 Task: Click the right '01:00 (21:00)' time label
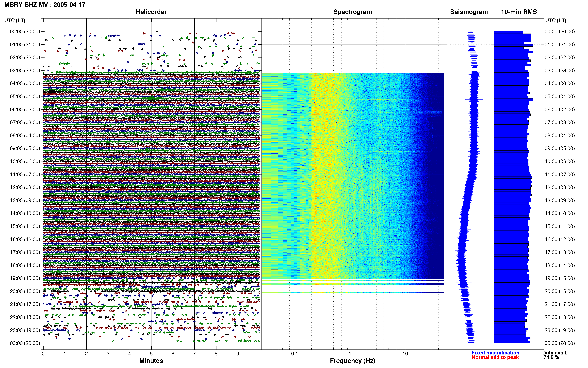click(560, 45)
